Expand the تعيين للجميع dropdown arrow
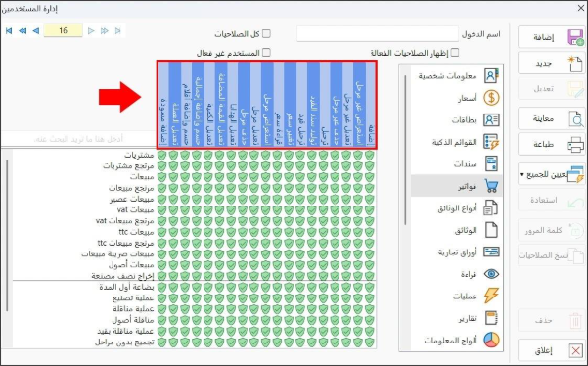Screen dimensions: 588x366 pos(521,174)
